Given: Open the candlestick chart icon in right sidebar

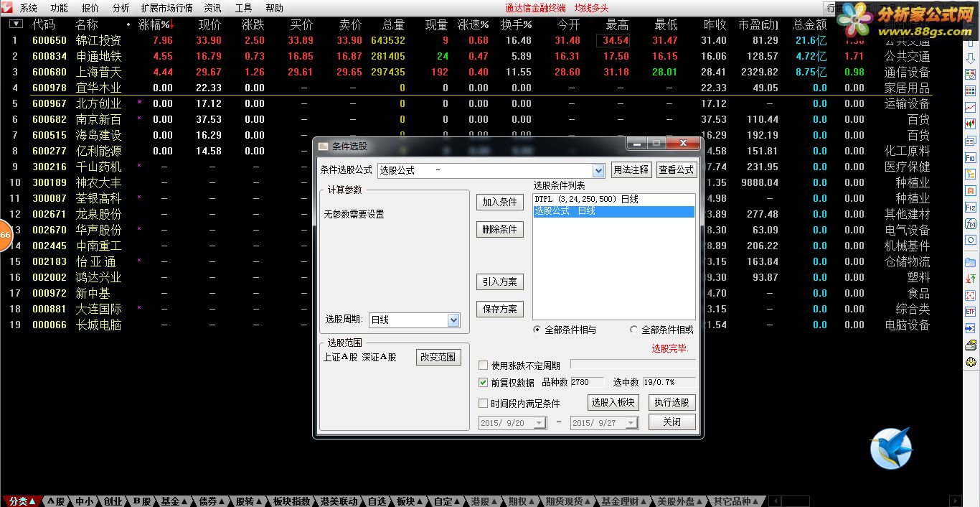Looking at the screenshot, I should 971,123.
